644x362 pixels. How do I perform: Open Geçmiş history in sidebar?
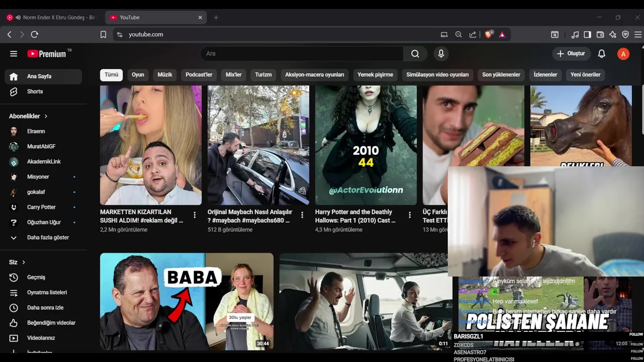(x=43, y=278)
